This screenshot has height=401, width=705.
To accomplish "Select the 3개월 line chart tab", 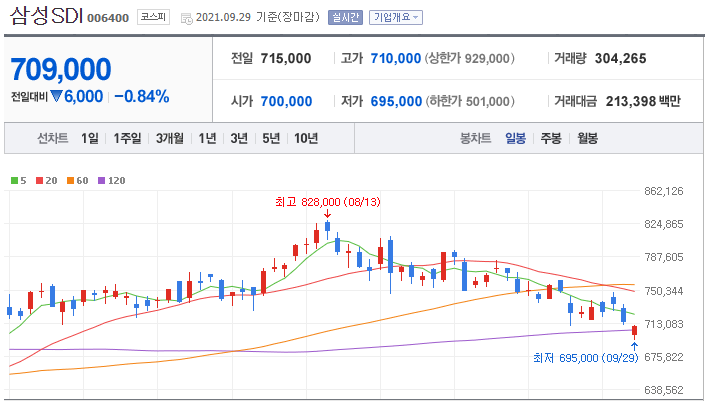I will point(170,138).
